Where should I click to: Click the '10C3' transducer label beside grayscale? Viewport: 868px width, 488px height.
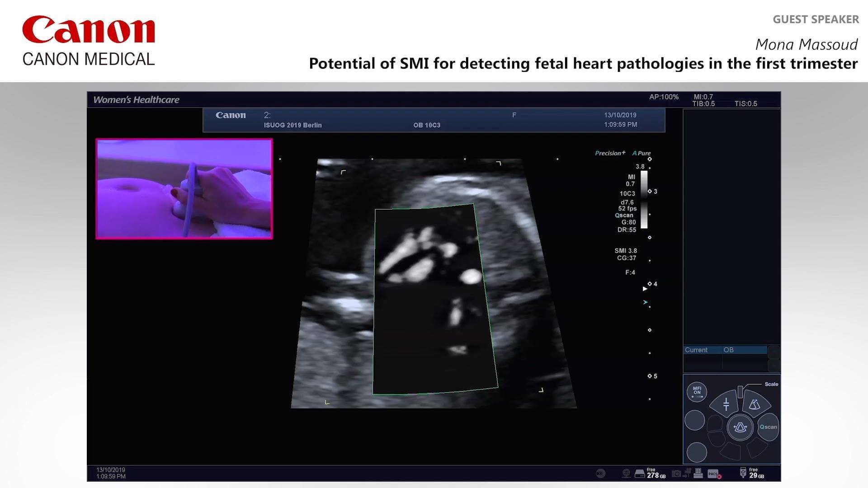point(627,193)
